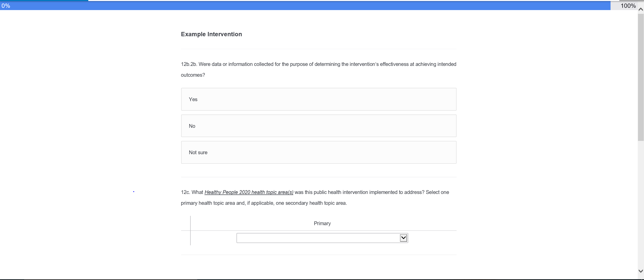Click the small blue dot left of question 12c
This screenshot has width=644, height=280.
click(134, 192)
